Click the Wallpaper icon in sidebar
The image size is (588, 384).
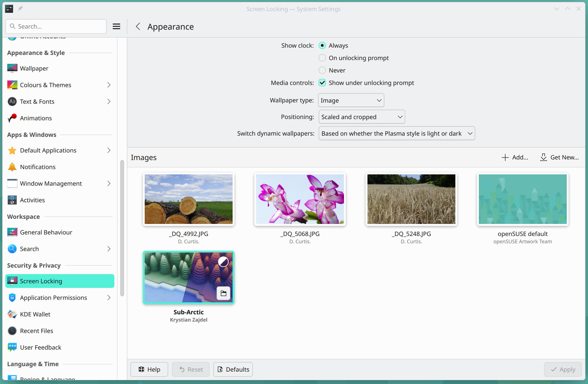pyautogui.click(x=12, y=68)
